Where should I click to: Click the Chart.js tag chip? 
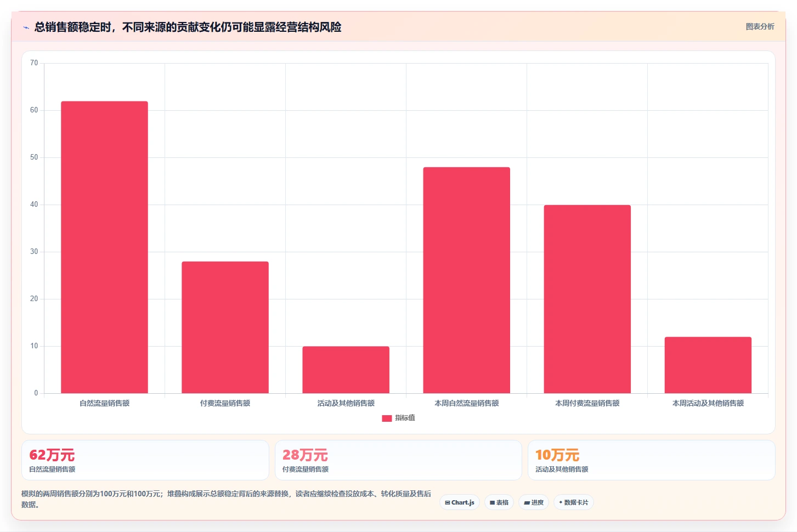[x=460, y=502]
